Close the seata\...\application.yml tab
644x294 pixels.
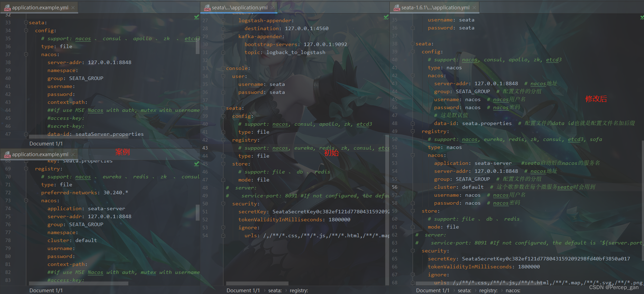(x=273, y=7)
